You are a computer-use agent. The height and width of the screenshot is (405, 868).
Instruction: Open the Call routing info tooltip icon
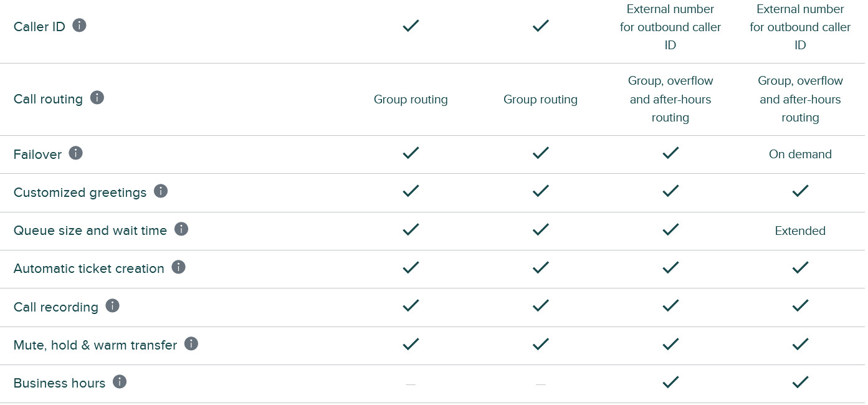pyautogui.click(x=97, y=98)
